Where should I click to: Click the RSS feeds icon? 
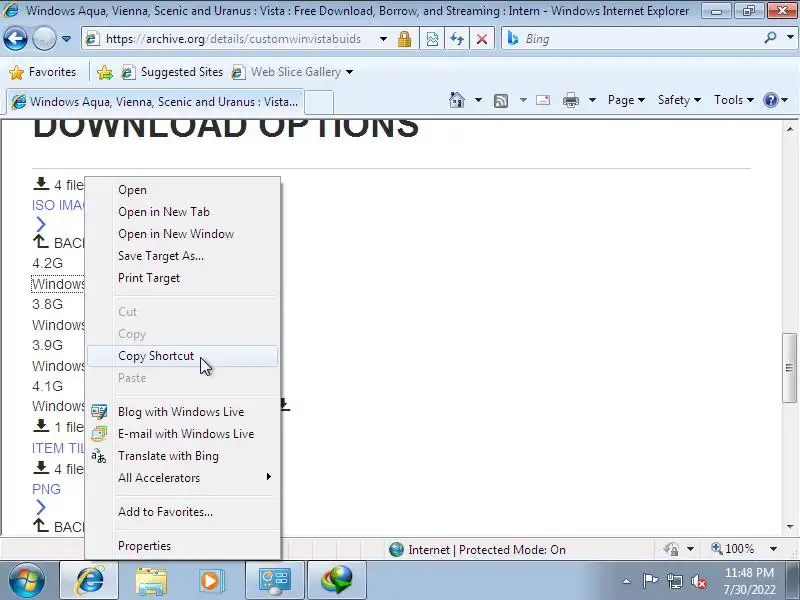coord(501,101)
